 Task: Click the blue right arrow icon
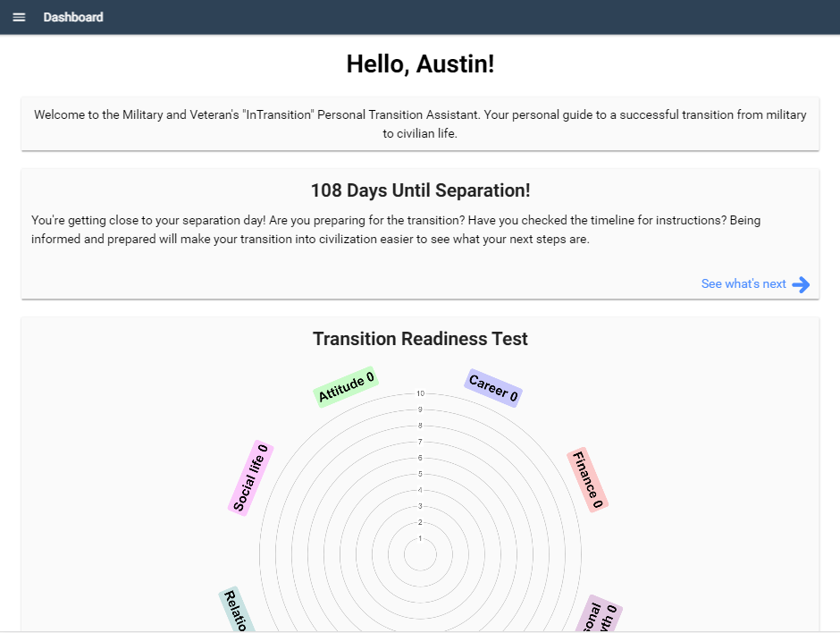[801, 284]
